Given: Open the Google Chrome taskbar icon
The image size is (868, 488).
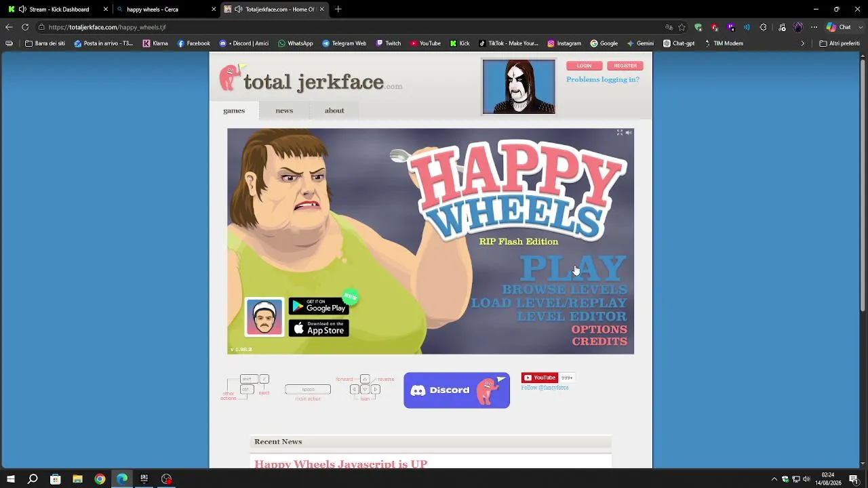Looking at the screenshot, I should (100, 479).
